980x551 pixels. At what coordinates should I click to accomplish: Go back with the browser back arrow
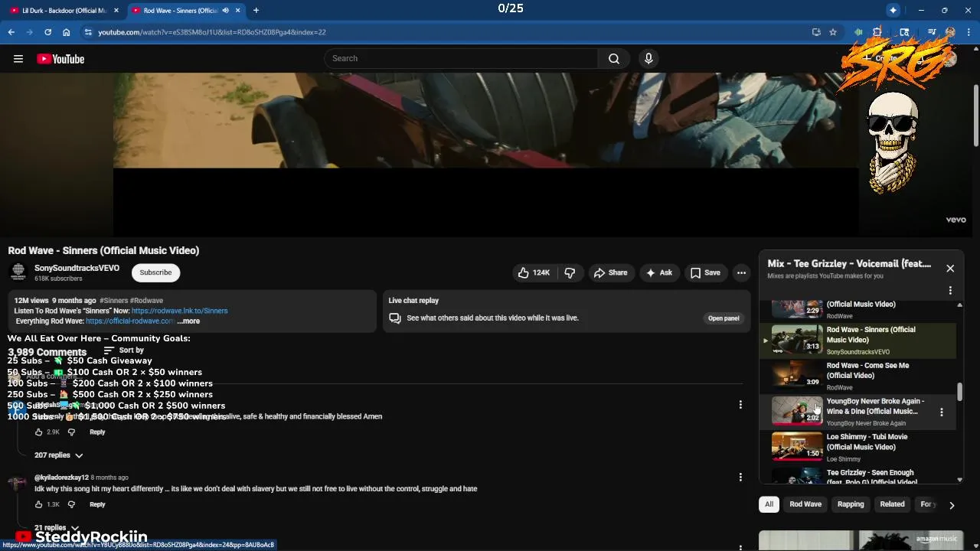[x=11, y=32]
